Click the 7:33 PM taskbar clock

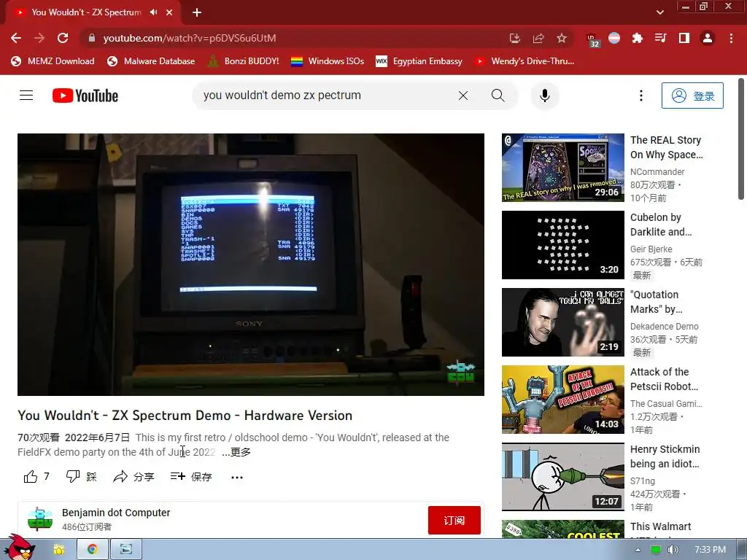[x=710, y=550]
